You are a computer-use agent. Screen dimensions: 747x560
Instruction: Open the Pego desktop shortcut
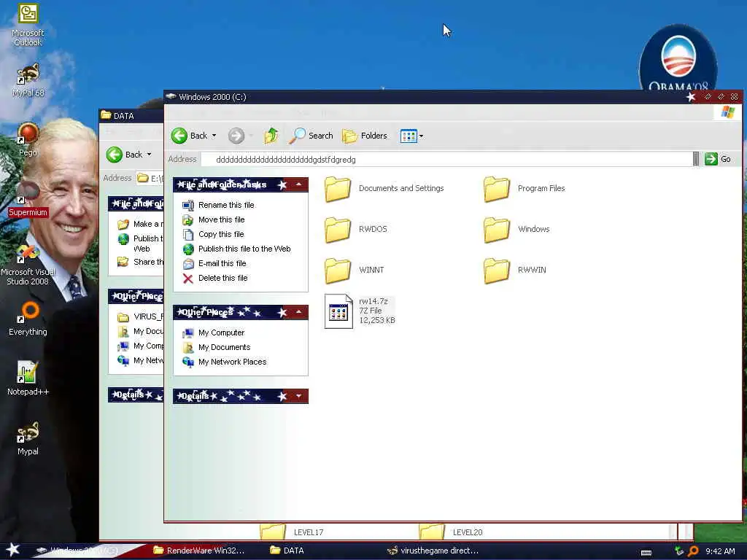click(28, 139)
